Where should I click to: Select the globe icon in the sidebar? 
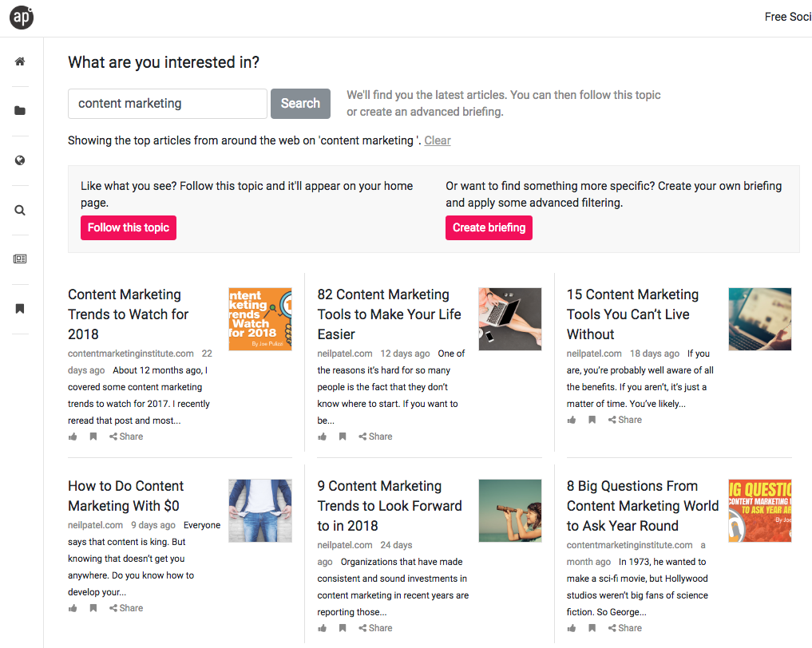[20, 160]
